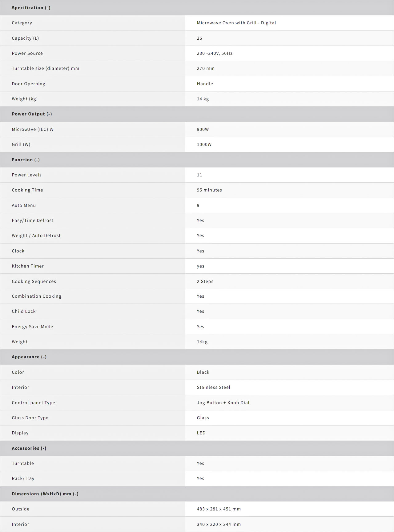The height and width of the screenshot is (532, 394).
Task: Click the Cooking Sequences value 2 Steps
Action: click(x=205, y=281)
